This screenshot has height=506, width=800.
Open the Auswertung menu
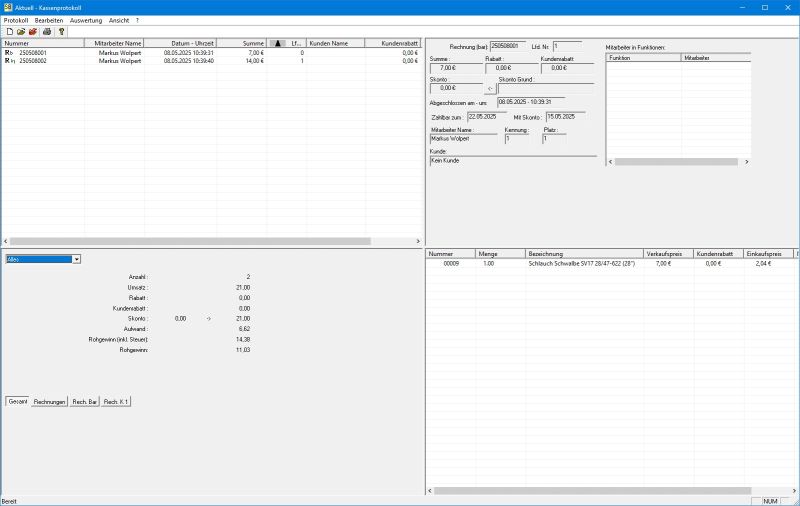(86, 20)
